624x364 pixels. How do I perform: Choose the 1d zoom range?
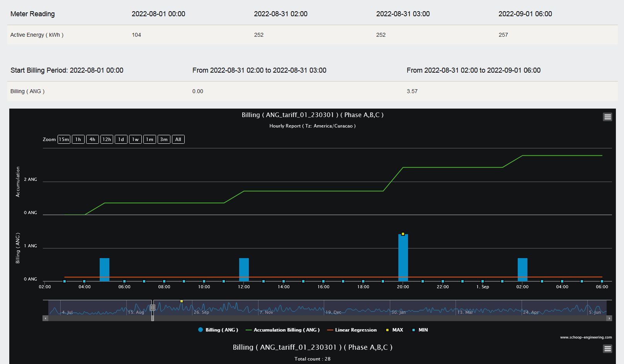click(121, 139)
